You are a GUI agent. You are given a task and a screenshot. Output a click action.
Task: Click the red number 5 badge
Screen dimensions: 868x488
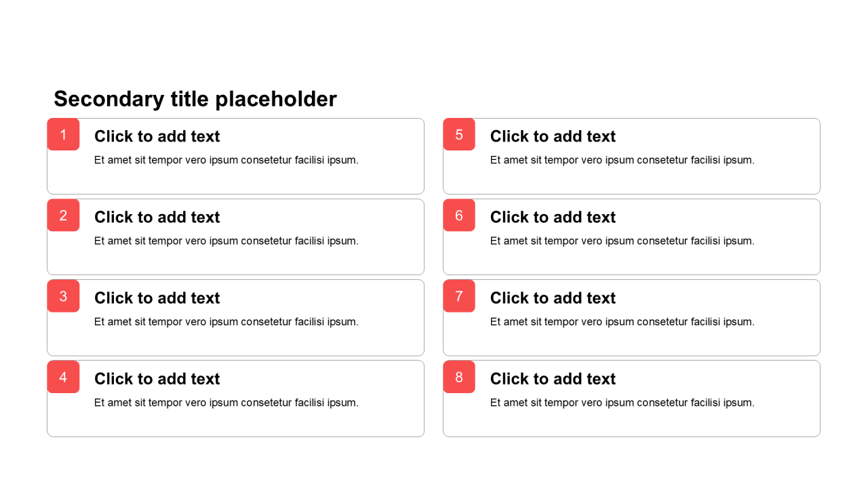click(x=459, y=134)
